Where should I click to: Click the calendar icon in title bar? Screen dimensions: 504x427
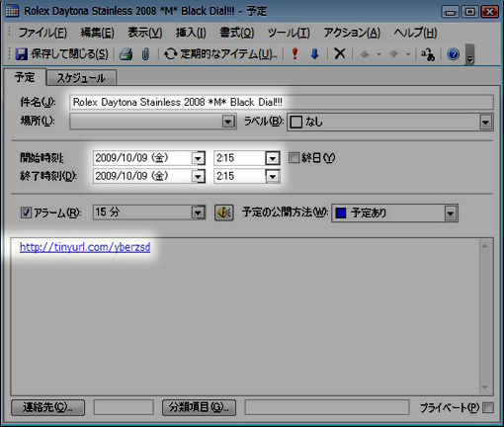pyautogui.click(x=12, y=11)
